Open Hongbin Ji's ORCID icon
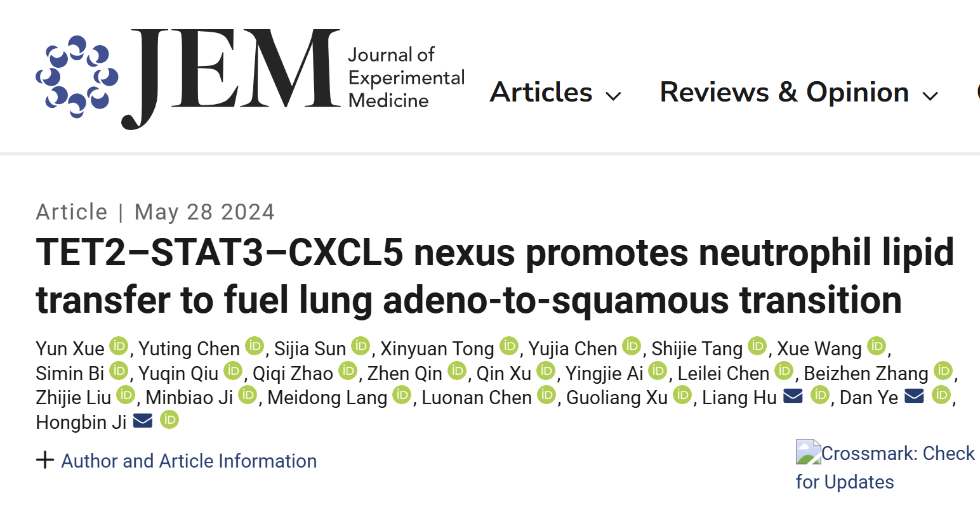This screenshot has width=980, height=505. [x=169, y=420]
